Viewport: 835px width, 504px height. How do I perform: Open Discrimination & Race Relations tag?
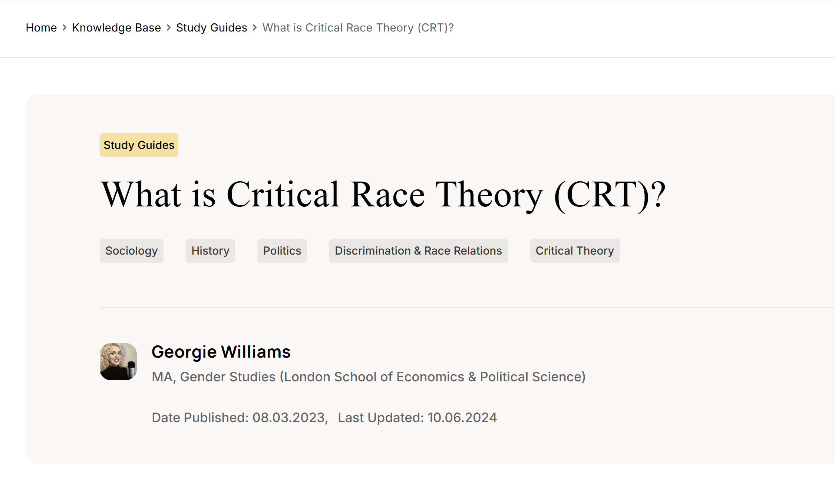tap(418, 251)
